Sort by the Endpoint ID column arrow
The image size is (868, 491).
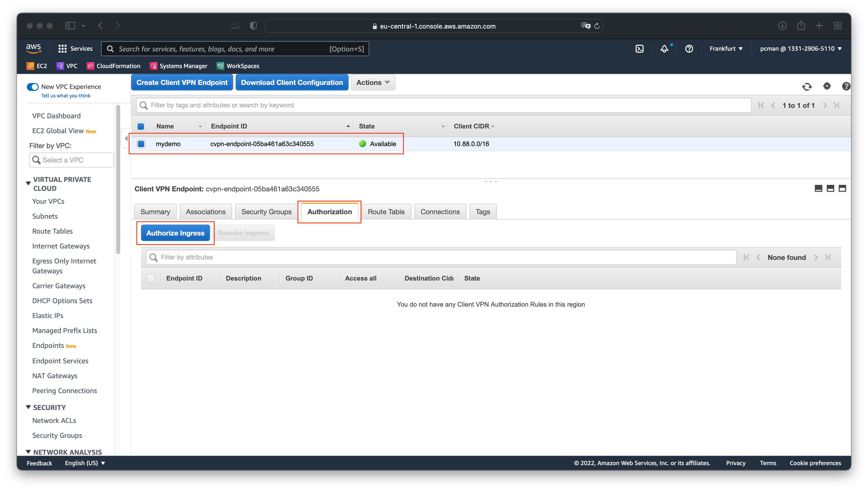348,126
